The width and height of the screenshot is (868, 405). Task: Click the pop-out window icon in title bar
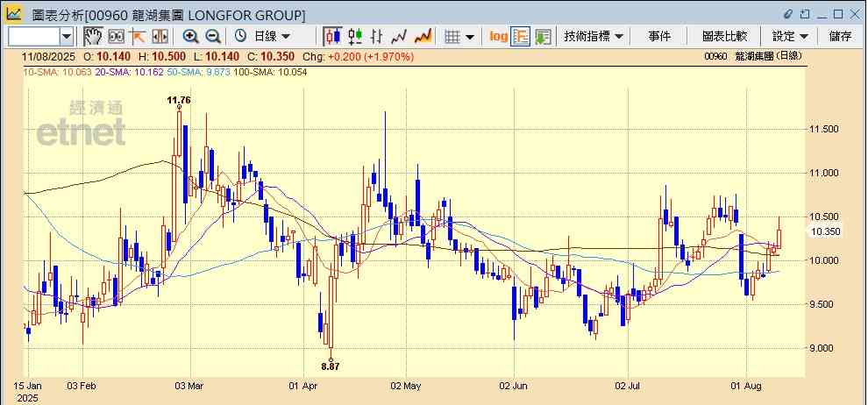(805, 14)
